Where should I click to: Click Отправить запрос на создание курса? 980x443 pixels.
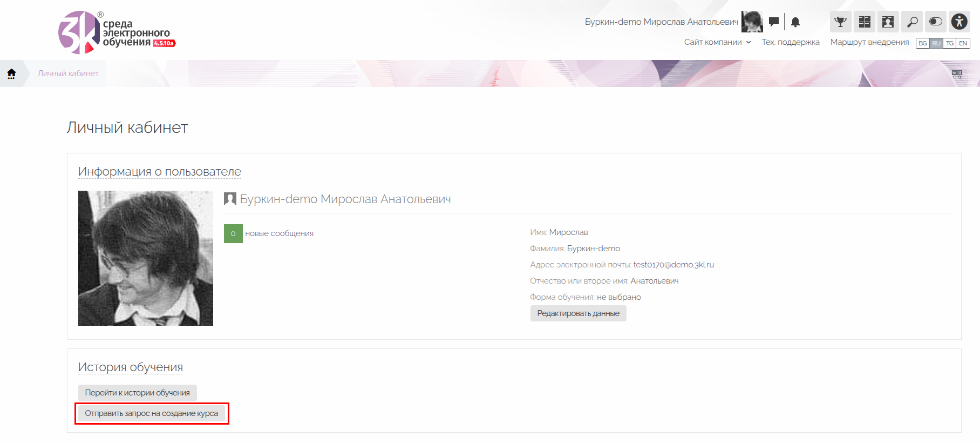(151, 413)
